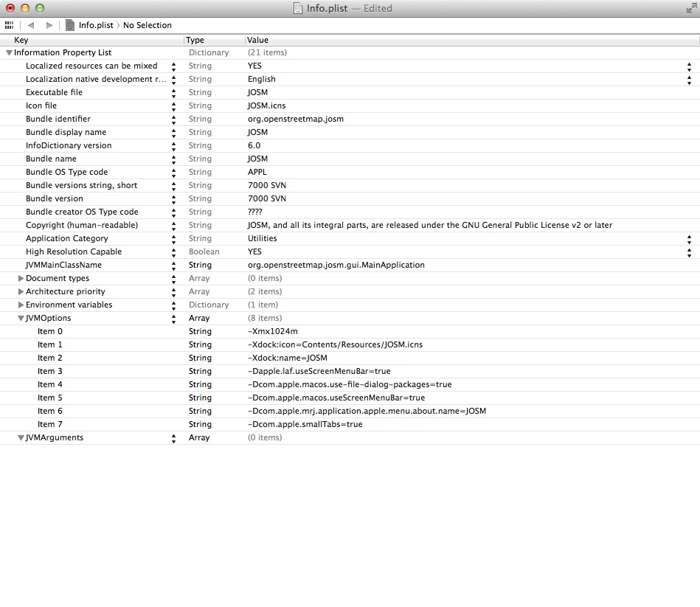This screenshot has height=607, width=700.
Task: Select Info.plist in the jump bar
Action: (x=96, y=25)
